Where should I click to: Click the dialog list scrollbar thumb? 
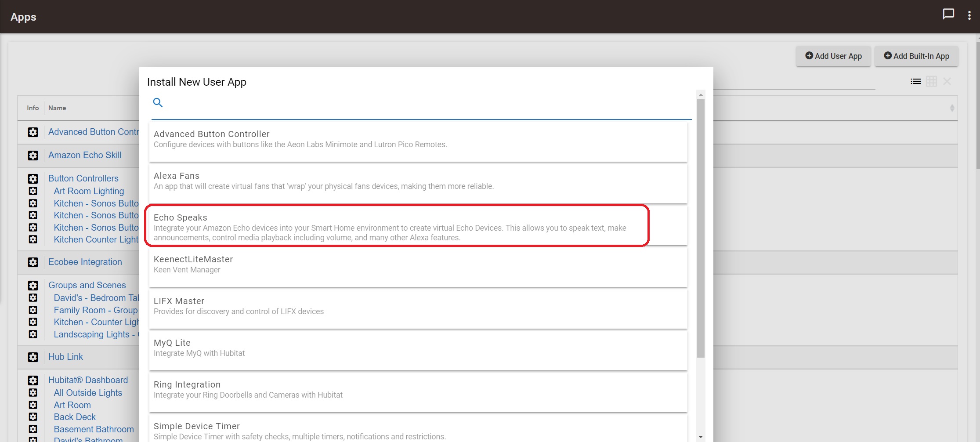tap(701, 228)
